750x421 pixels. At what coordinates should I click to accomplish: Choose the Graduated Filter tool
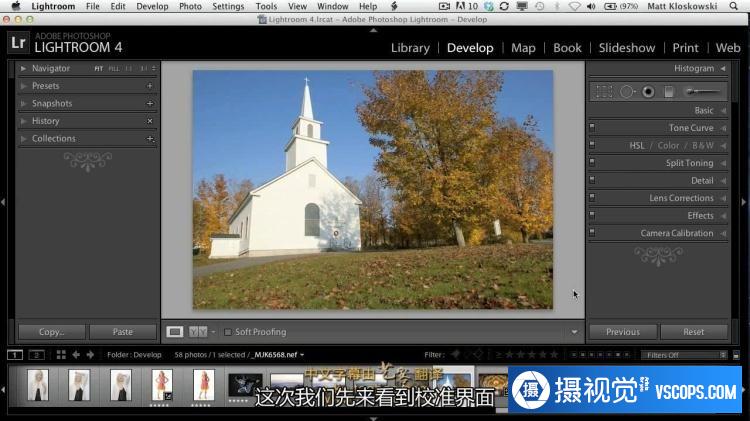pyautogui.click(x=669, y=91)
